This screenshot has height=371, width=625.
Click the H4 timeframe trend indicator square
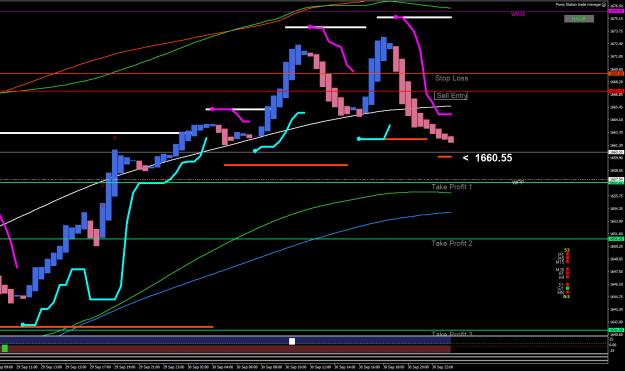(x=568, y=277)
